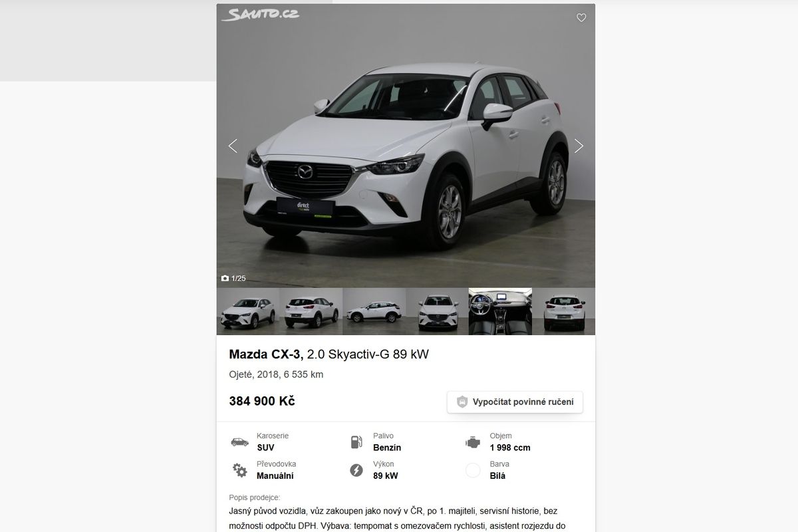798x532 pixels.
Task: Click the engine Objem icon
Action: tap(473, 442)
